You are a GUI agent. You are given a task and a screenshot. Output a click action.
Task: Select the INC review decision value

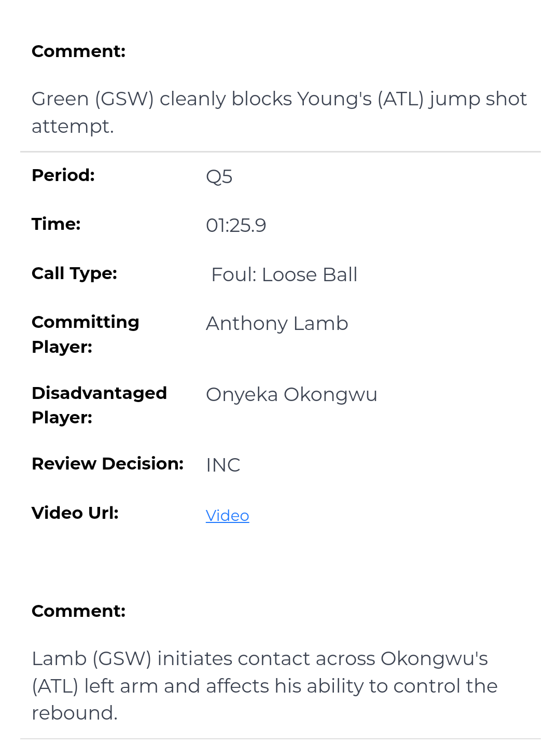pos(223,465)
